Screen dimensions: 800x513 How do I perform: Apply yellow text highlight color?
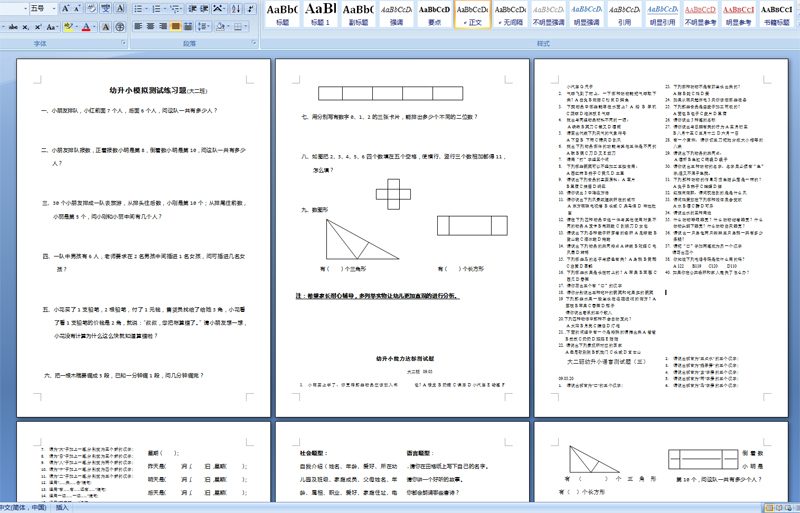click(x=68, y=27)
